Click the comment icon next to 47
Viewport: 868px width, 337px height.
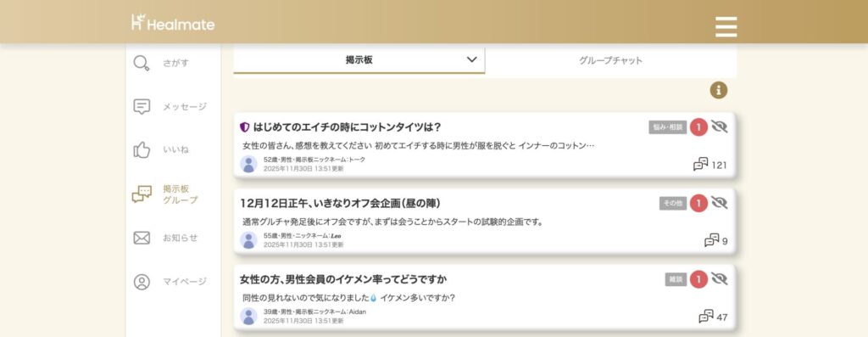[706, 317]
